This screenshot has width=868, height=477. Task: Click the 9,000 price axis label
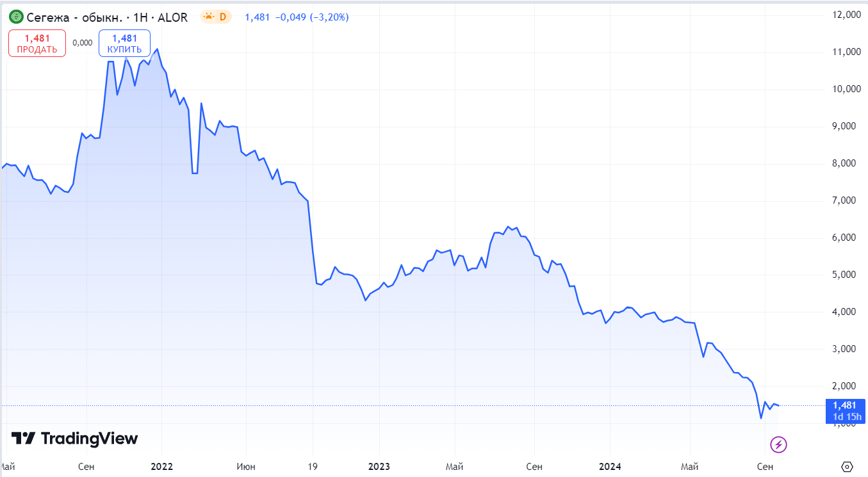(845, 126)
